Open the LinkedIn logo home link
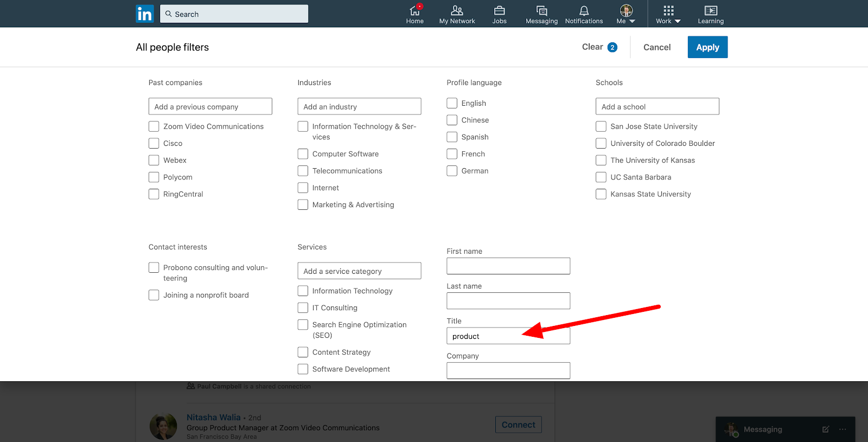Screen dimensions: 868x442 (145, 14)
